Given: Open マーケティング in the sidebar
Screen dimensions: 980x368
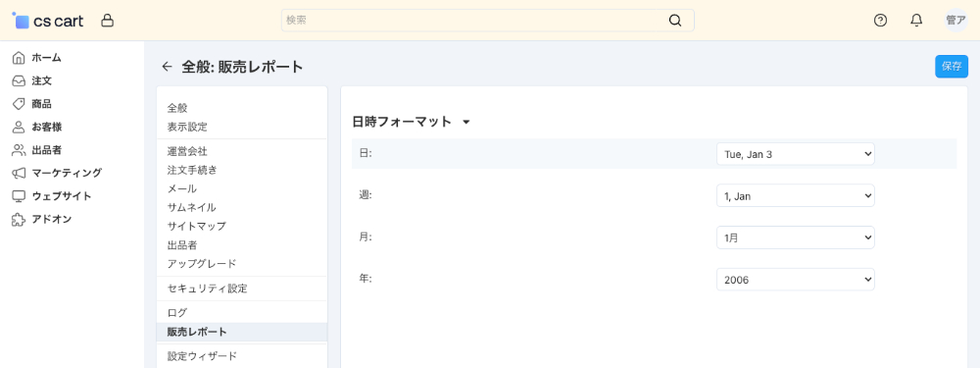Looking at the screenshot, I should coord(67,173).
